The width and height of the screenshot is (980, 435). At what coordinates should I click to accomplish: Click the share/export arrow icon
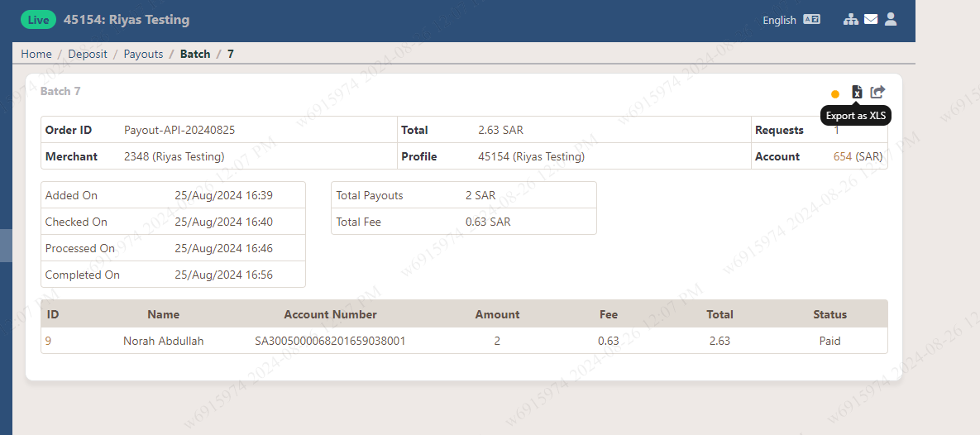click(877, 92)
